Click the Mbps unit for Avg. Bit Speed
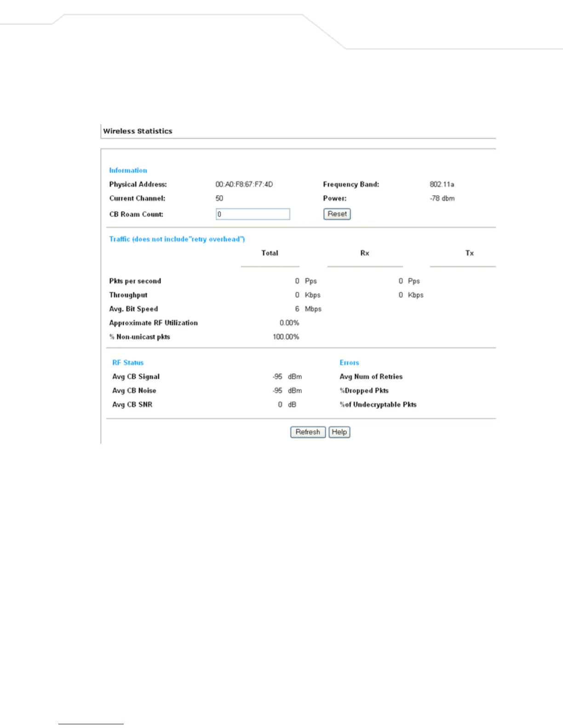This screenshot has height=728, width=563. pyautogui.click(x=313, y=309)
